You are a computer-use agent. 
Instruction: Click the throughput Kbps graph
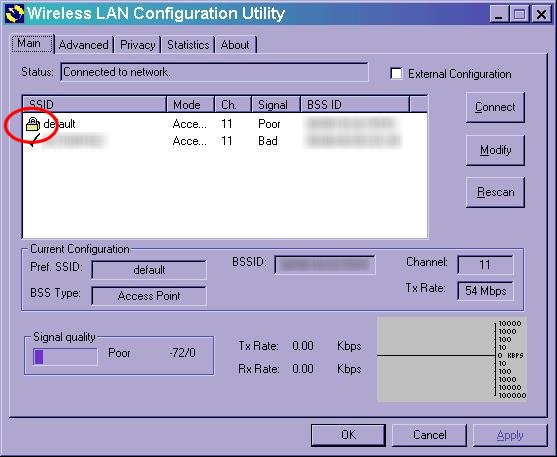point(452,359)
